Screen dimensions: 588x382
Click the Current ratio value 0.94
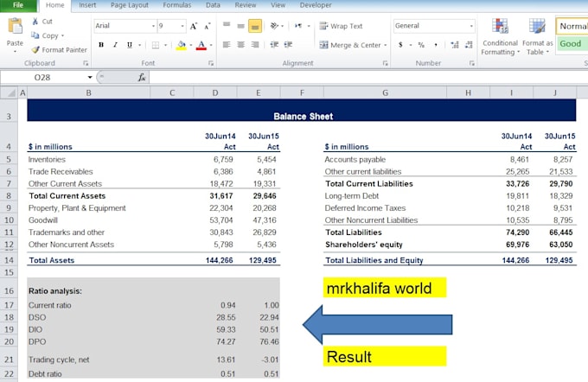(228, 305)
